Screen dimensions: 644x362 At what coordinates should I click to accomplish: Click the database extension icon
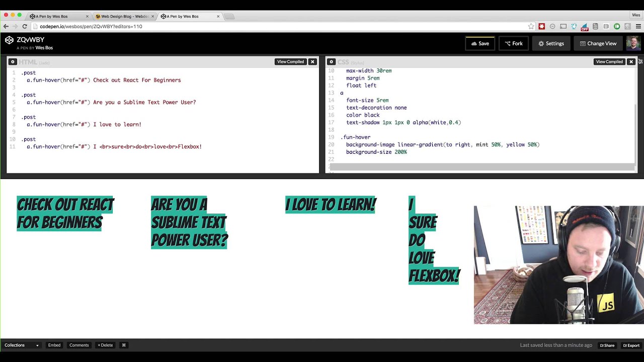(595, 26)
